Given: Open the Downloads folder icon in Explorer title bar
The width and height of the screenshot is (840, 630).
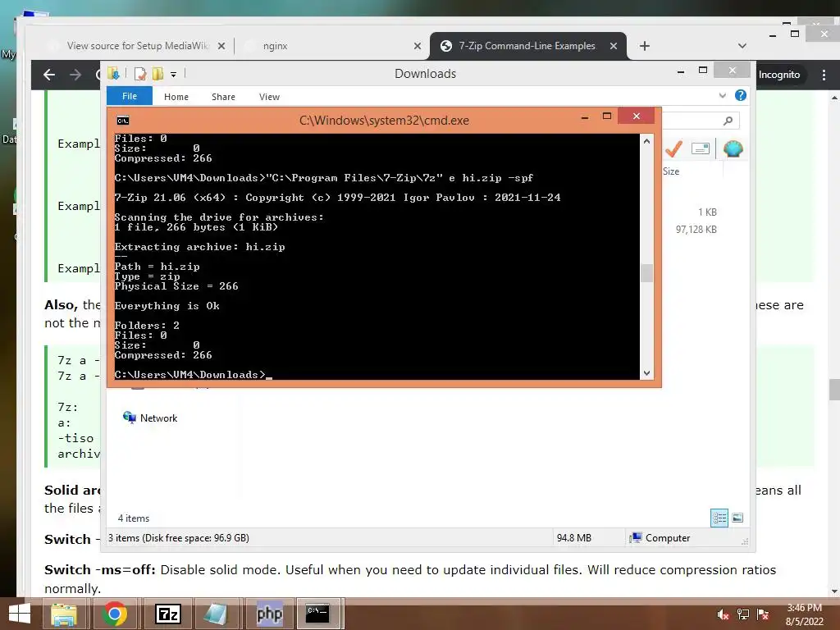Looking at the screenshot, I should [113, 73].
